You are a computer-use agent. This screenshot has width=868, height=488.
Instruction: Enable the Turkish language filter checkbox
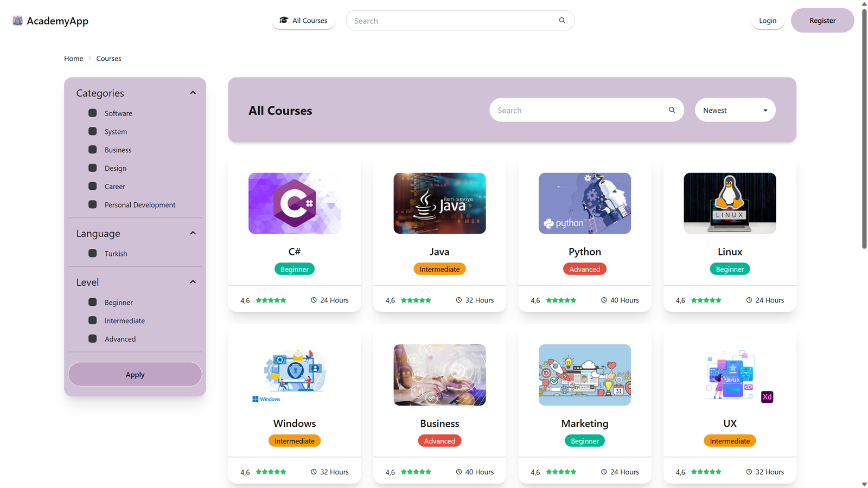coord(93,253)
